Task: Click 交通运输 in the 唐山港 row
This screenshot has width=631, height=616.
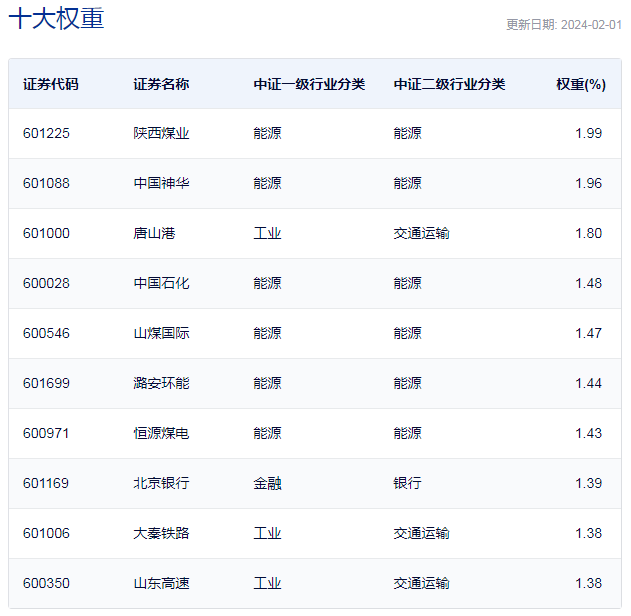Action: point(421,233)
